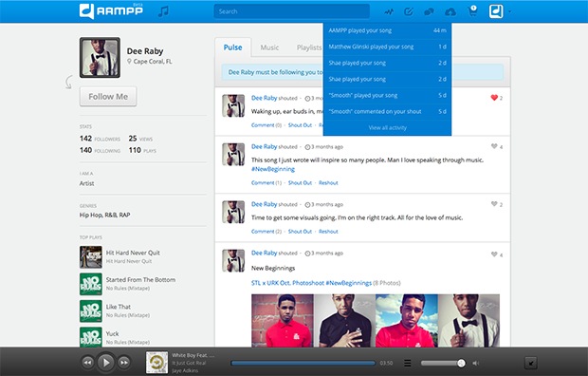Click Shout Out under 'Time to get some visuals' shout
This screenshot has height=376, width=588.
(300, 232)
